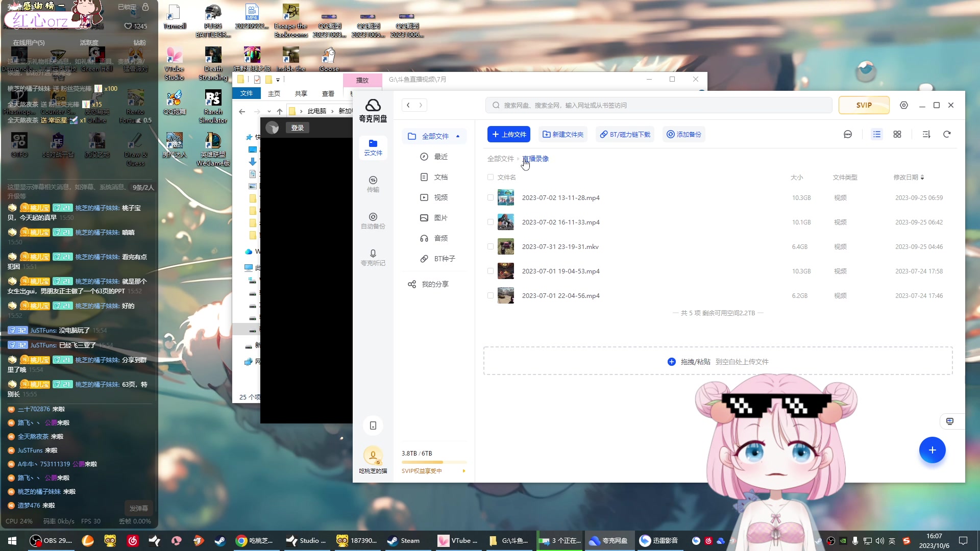Viewport: 980px width, 551px height.
Task: Open the 自动备份 auto backup sidebar icon
Action: pyautogui.click(x=373, y=221)
